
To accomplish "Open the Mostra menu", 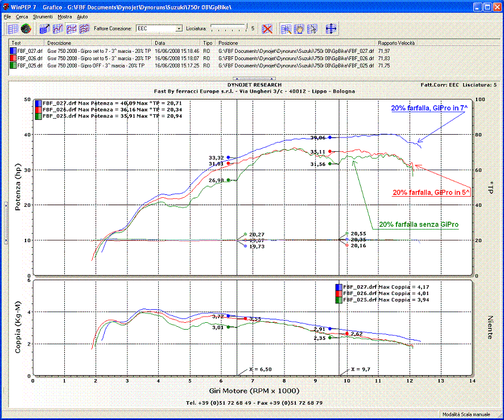I will tap(65, 17).
